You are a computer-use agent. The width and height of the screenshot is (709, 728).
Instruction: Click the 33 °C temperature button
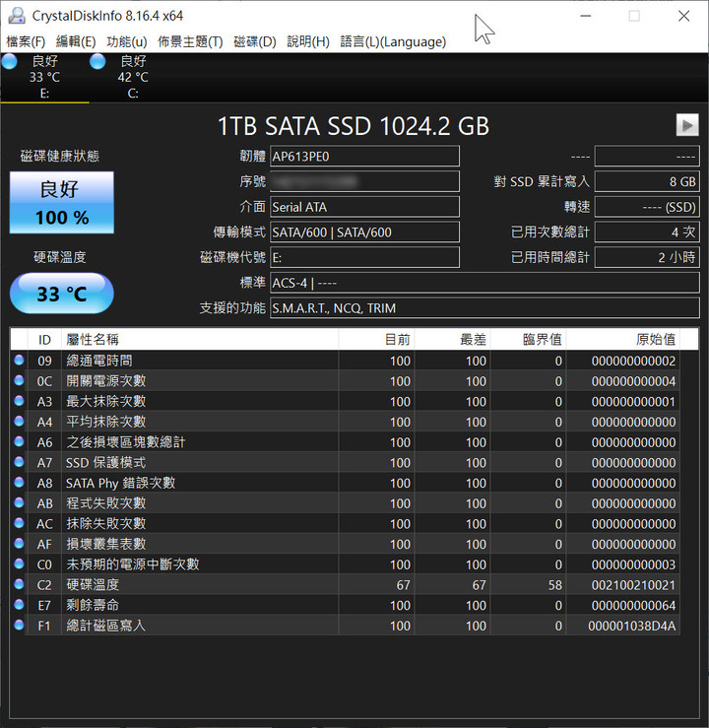click(x=62, y=294)
